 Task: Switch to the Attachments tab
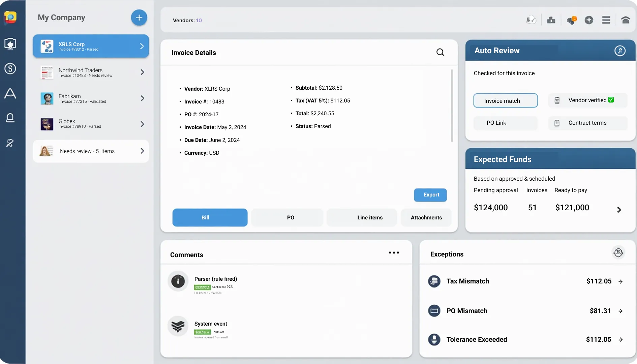tap(426, 218)
